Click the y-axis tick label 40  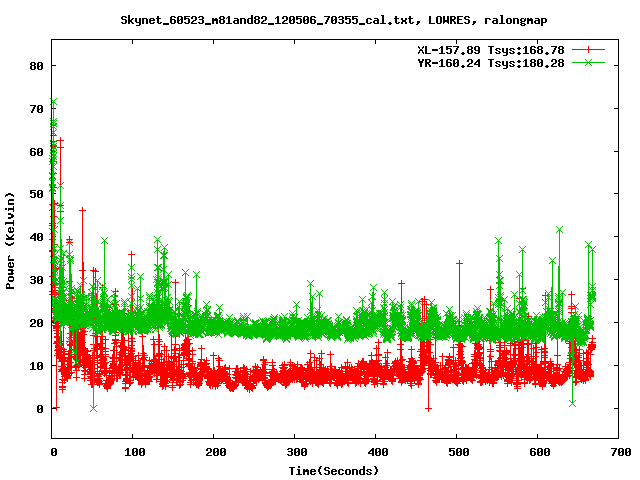pyautogui.click(x=36, y=237)
